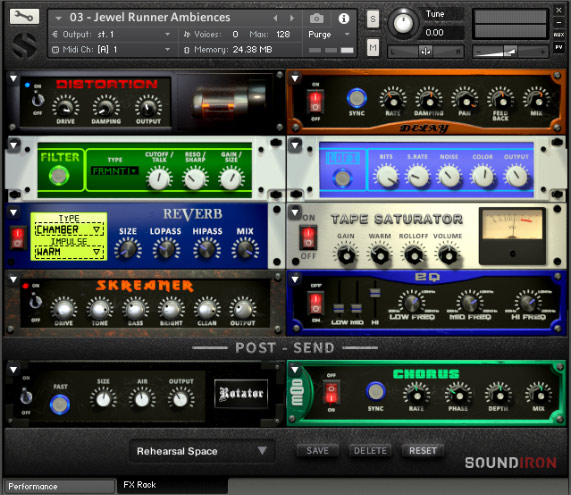Click the EQ Hi gain fader

coord(375,292)
